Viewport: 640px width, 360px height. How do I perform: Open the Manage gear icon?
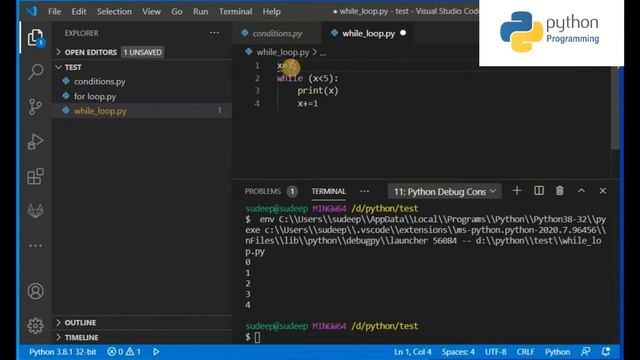click(x=36, y=326)
